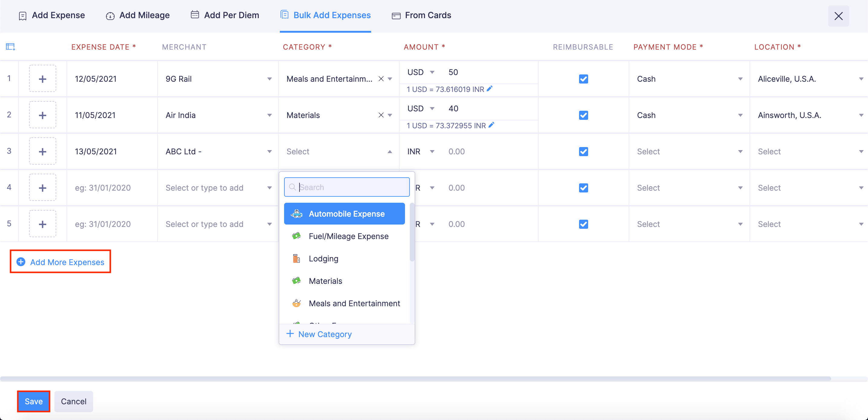Click the plus receipt box in row 1
This screenshot has width=868, height=420.
pyautogui.click(x=42, y=79)
